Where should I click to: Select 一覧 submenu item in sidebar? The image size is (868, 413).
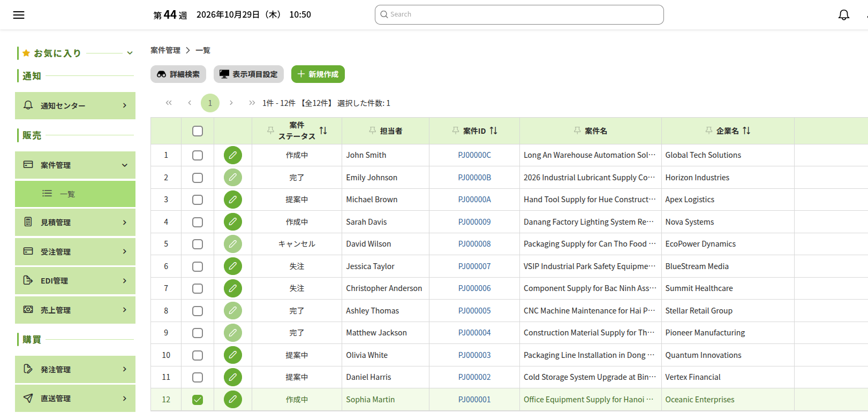75,194
